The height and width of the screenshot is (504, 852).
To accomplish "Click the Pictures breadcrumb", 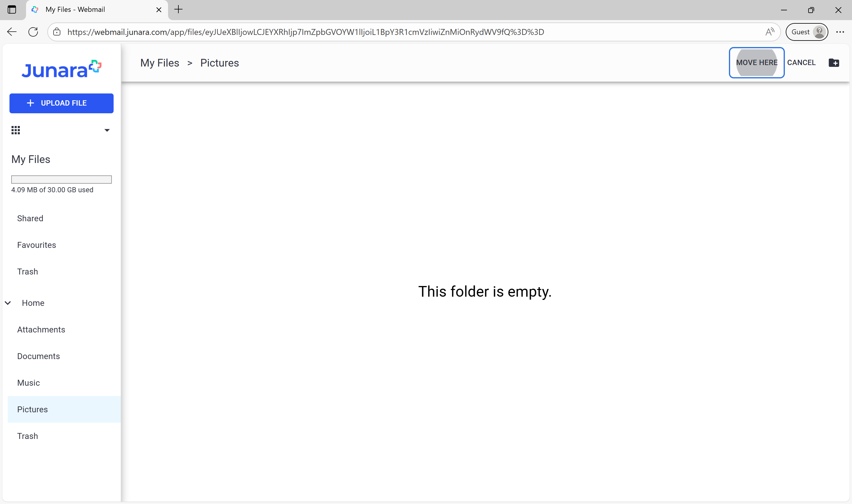I will point(220,63).
